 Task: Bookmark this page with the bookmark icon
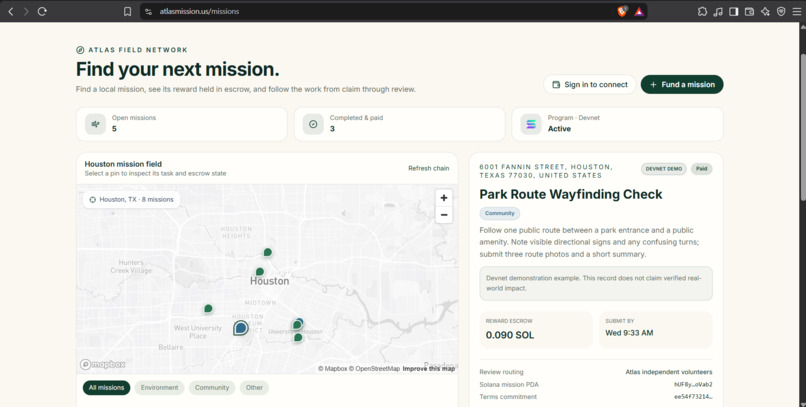pyautogui.click(x=127, y=11)
